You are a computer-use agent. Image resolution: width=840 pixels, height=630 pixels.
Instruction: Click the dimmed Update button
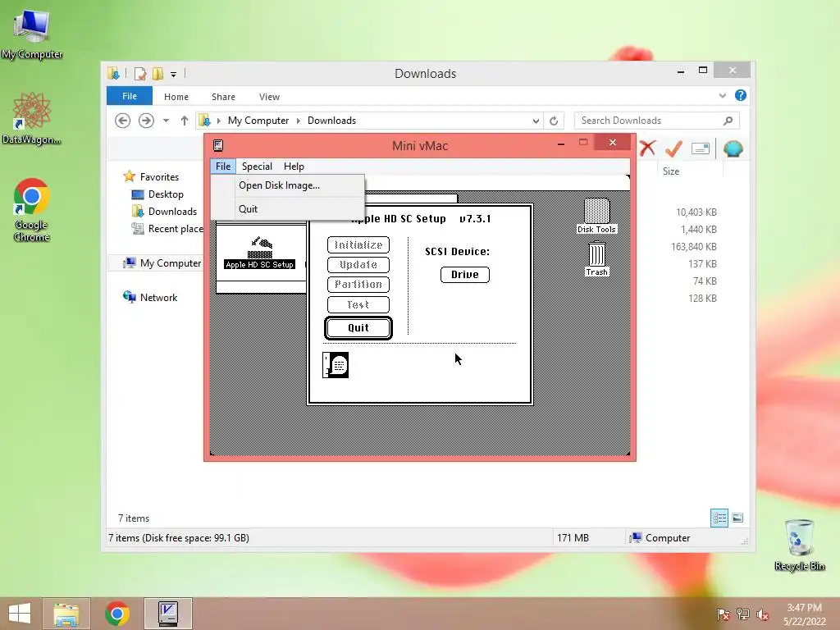tap(358, 265)
